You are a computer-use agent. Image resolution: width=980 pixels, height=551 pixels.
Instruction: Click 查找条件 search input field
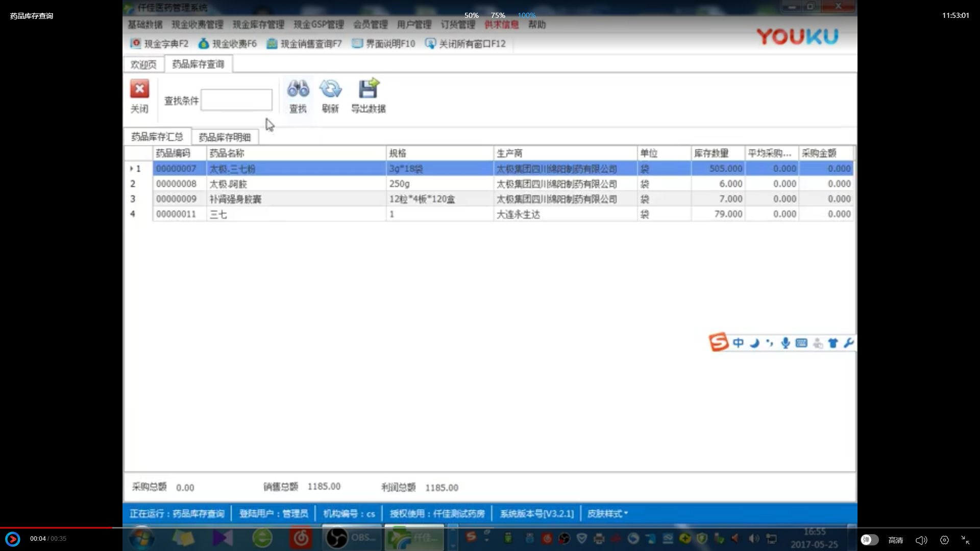pos(236,99)
